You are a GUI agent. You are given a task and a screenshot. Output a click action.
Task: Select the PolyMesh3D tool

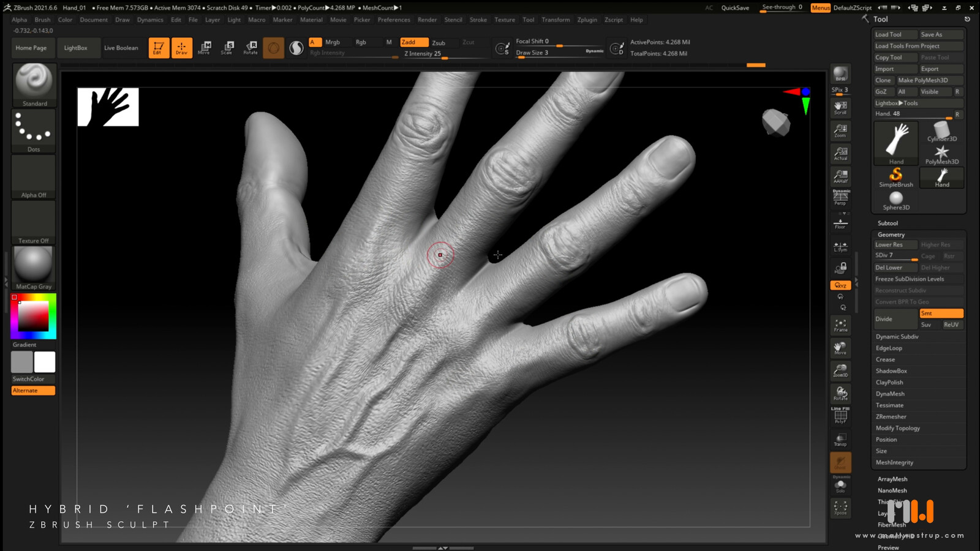(942, 154)
